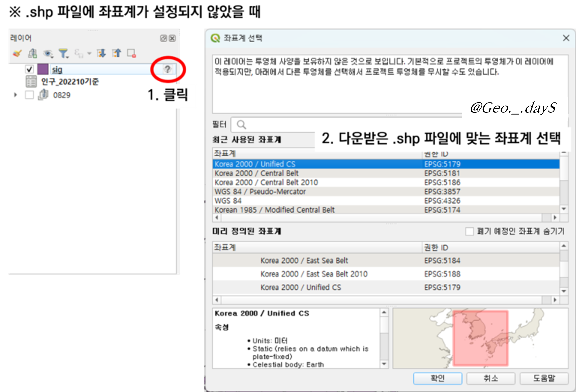Click down arrow of CRS properties scrollbar
The height and width of the screenshot is (392, 576).
click(x=384, y=364)
